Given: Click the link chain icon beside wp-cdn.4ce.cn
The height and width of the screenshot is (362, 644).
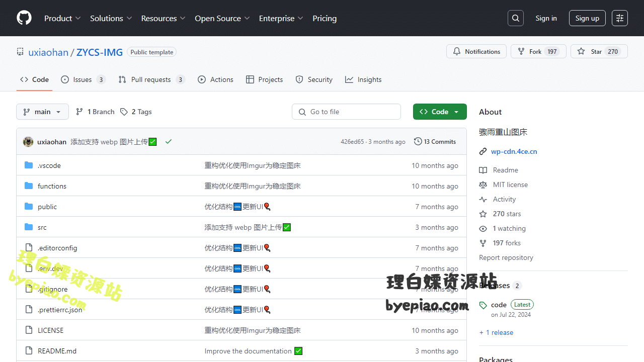Looking at the screenshot, I should (483, 151).
